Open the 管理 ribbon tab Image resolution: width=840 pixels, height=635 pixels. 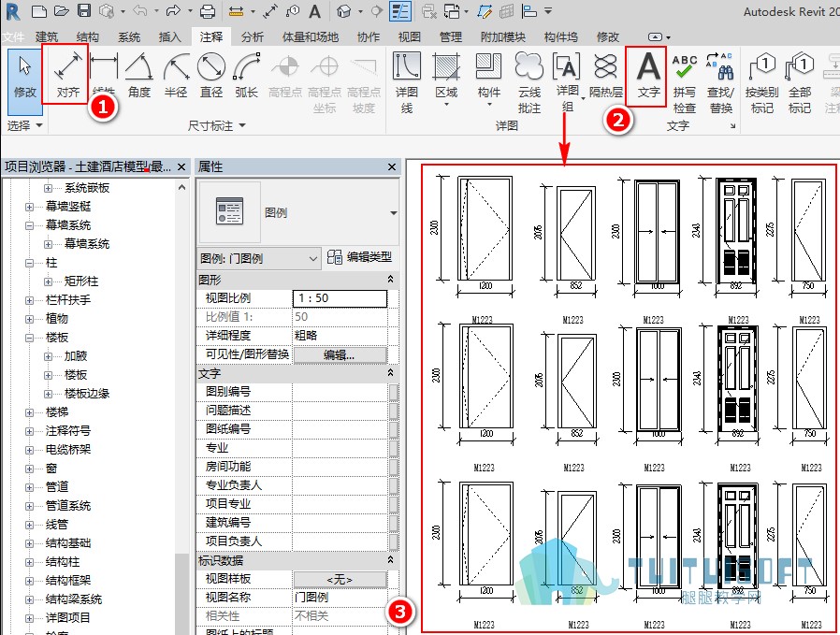pos(451,37)
